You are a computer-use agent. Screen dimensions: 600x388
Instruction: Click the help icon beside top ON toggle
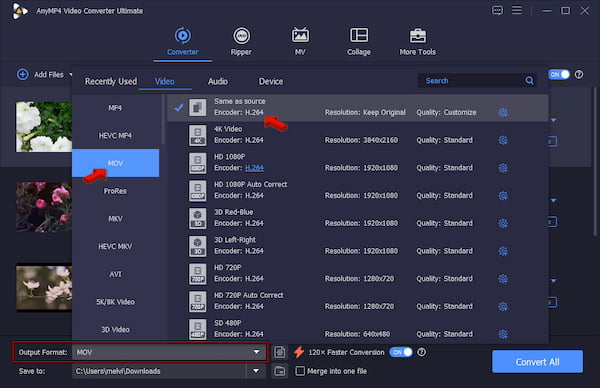point(579,75)
